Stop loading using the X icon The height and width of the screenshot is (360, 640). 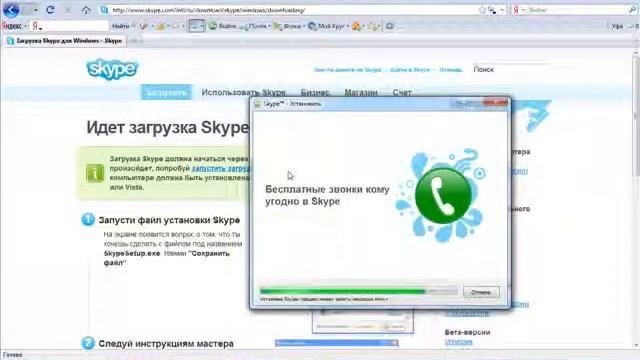click(x=68, y=10)
